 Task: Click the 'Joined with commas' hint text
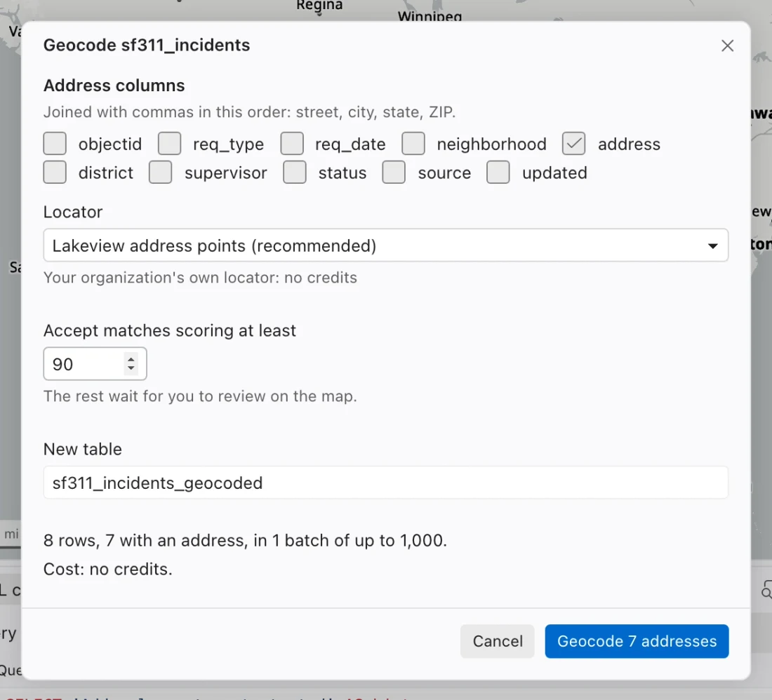coord(250,112)
